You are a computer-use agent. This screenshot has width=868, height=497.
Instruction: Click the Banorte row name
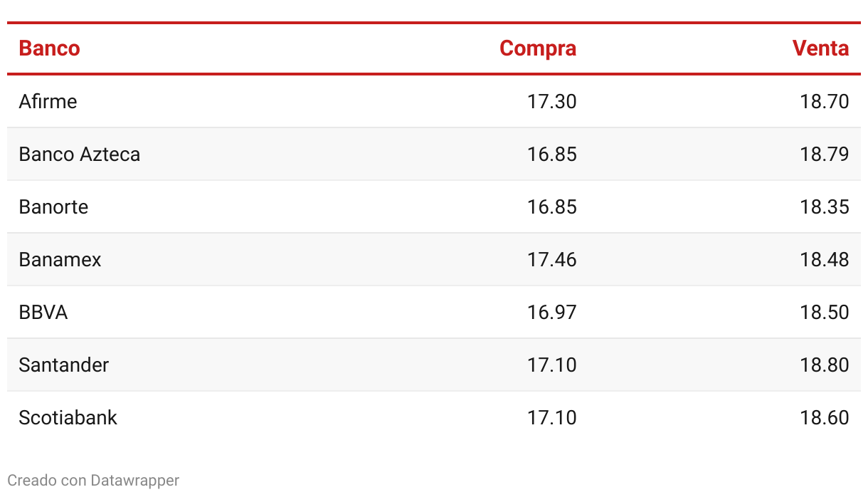coord(53,206)
